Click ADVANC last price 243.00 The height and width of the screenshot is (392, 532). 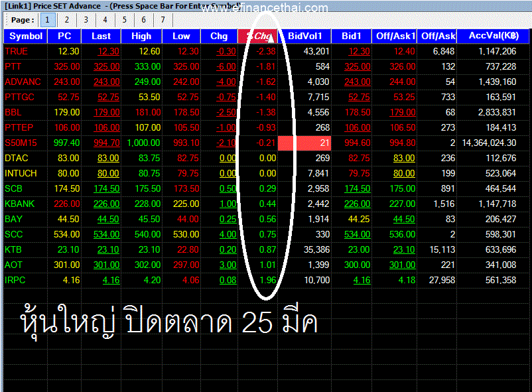coord(107,82)
